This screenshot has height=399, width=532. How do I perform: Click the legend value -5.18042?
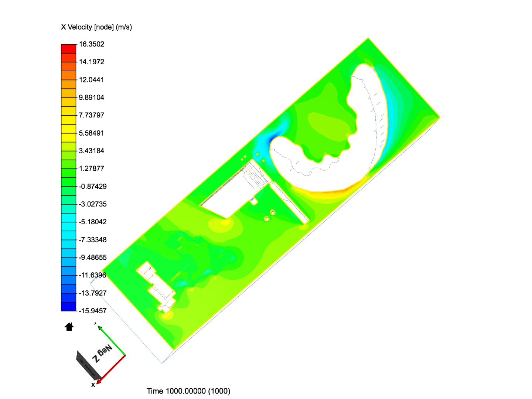(x=93, y=222)
